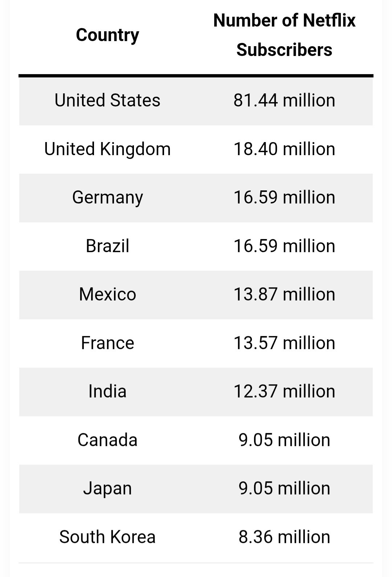Select the South Korea country cell

[107, 537]
